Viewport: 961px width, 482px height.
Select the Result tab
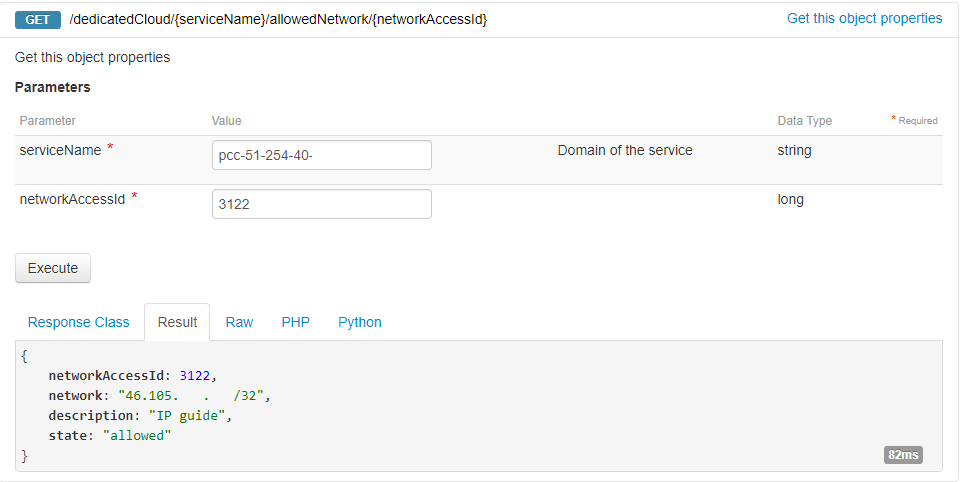(x=177, y=322)
